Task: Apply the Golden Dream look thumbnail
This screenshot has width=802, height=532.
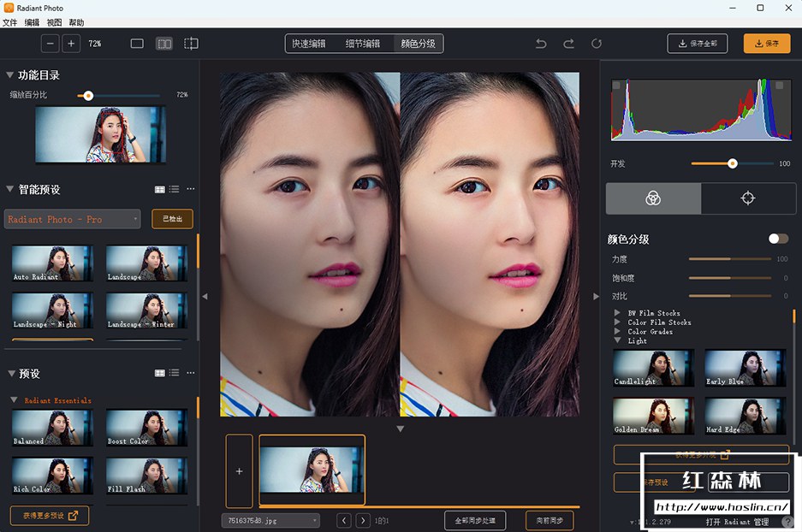Action: coord(654,416)
